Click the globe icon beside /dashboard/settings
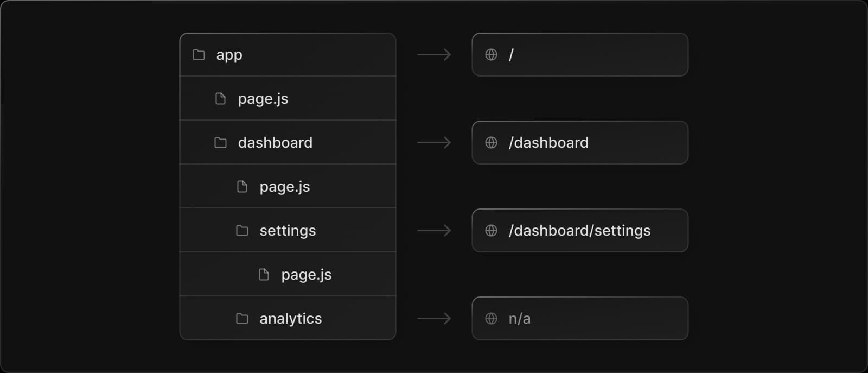The width and height of the screenshot is (868, 373). 491,231
